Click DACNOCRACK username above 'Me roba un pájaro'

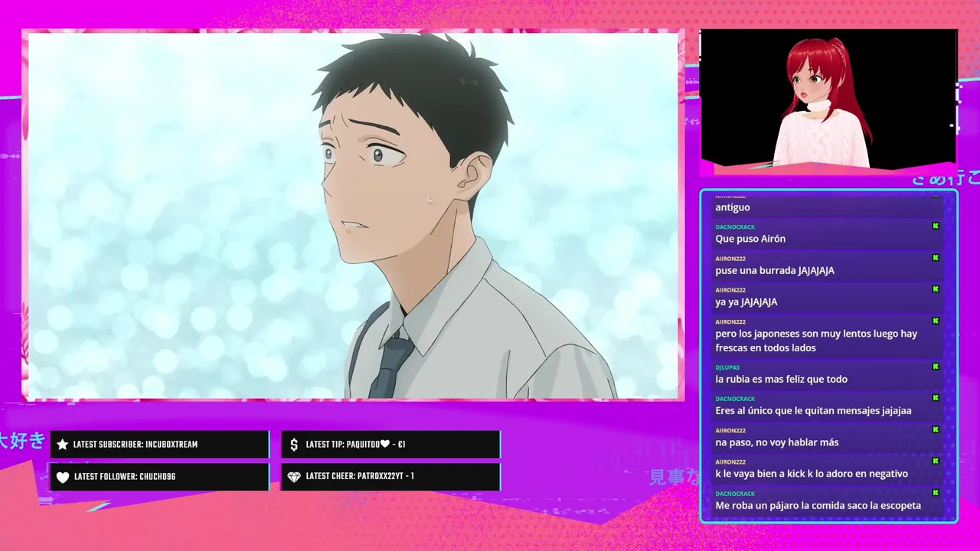735,494
